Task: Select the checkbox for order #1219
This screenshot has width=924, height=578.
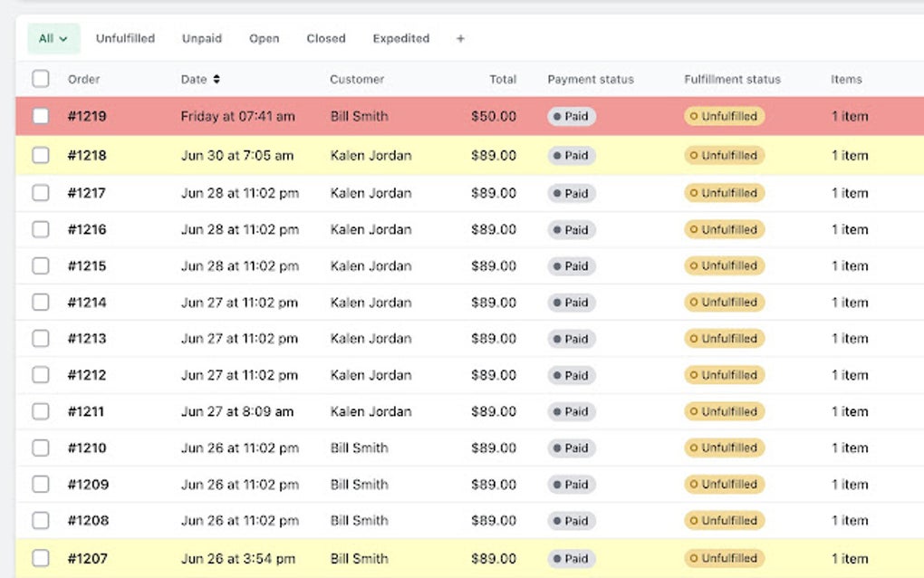Action: click(x=40, y=116)
